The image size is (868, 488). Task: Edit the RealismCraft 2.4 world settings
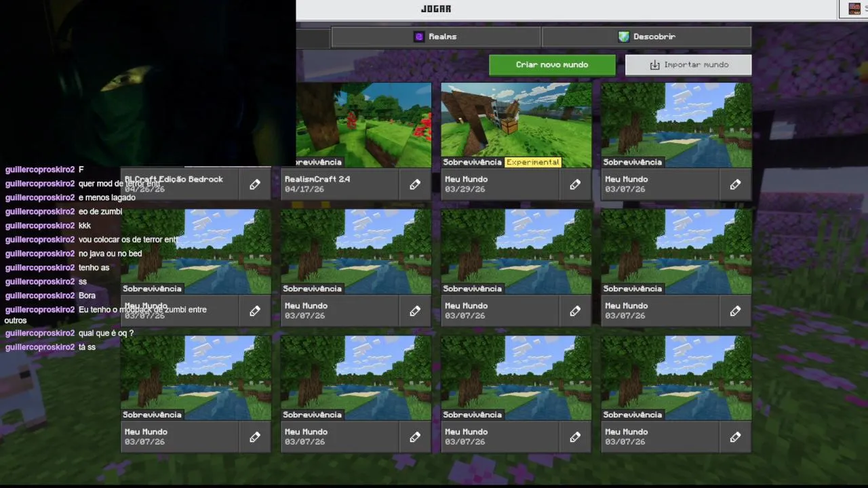click(415, 184)
